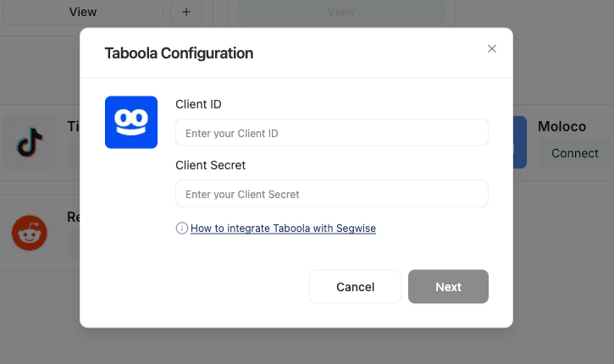Click the View button beside the plus
Screen dimensions: 614x364
[82, 12]
